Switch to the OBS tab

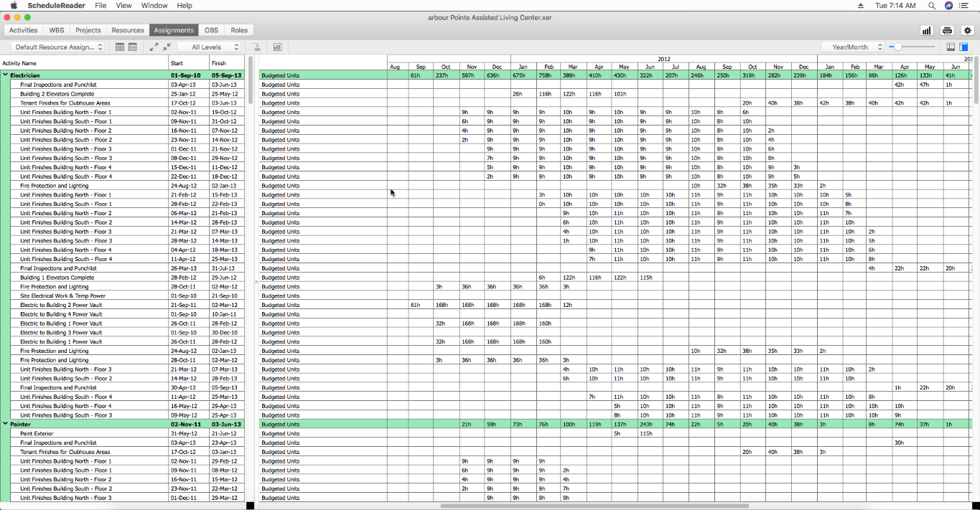click(211, 30)
